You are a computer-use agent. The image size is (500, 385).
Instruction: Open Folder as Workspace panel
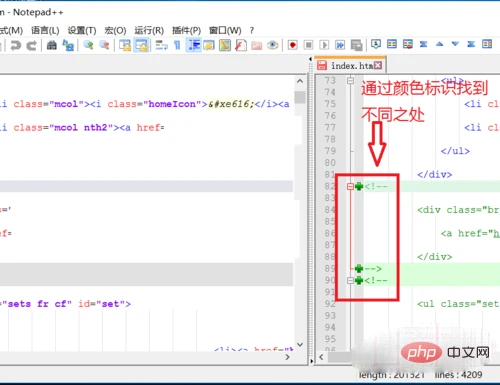coord(256,45)
